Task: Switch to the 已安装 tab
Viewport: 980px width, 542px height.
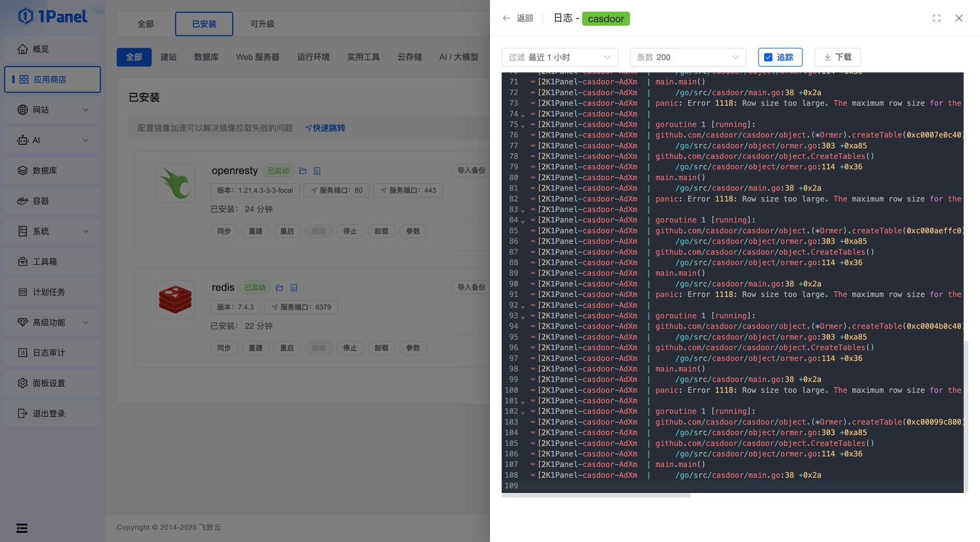Action: point(204,24)
